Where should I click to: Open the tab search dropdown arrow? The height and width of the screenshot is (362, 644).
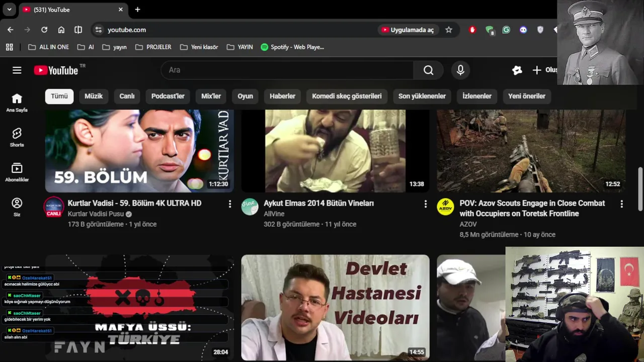pos(9,10)
